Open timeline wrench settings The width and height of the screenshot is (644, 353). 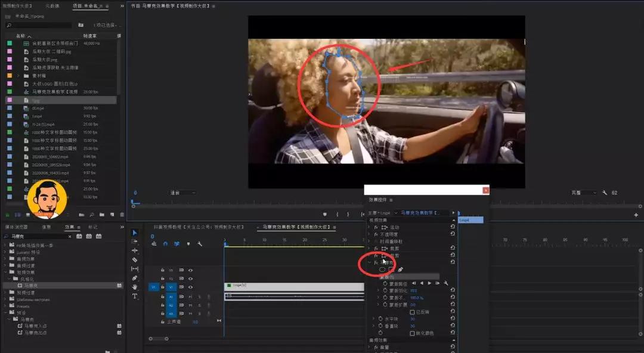point(200,244)
